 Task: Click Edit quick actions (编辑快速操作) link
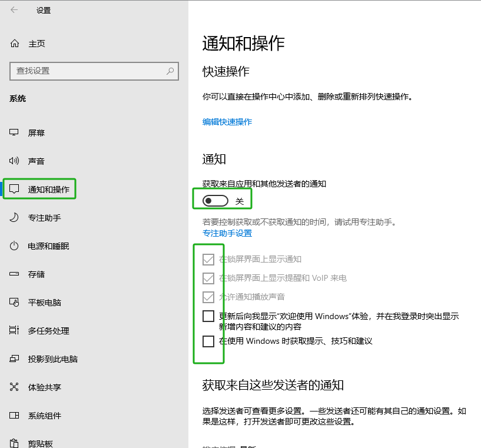point(227,122)
